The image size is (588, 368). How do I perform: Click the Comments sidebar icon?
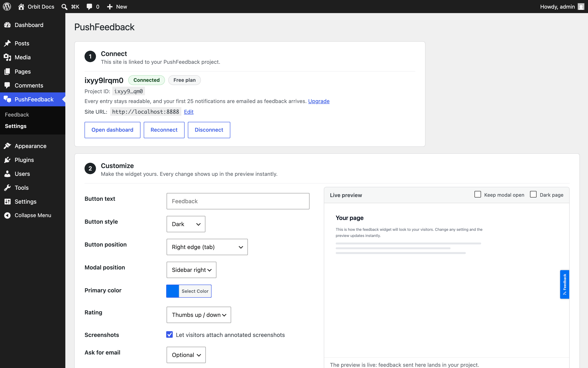pos(8,85)
